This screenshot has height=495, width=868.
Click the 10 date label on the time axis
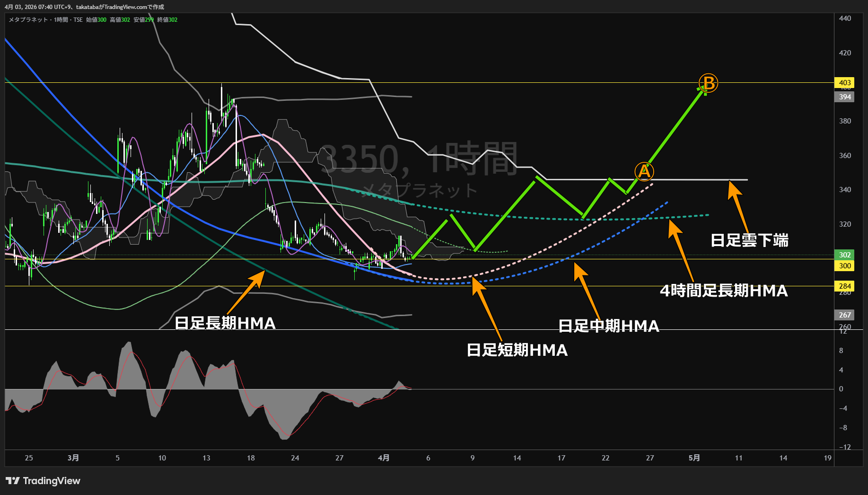coord(162,458)
